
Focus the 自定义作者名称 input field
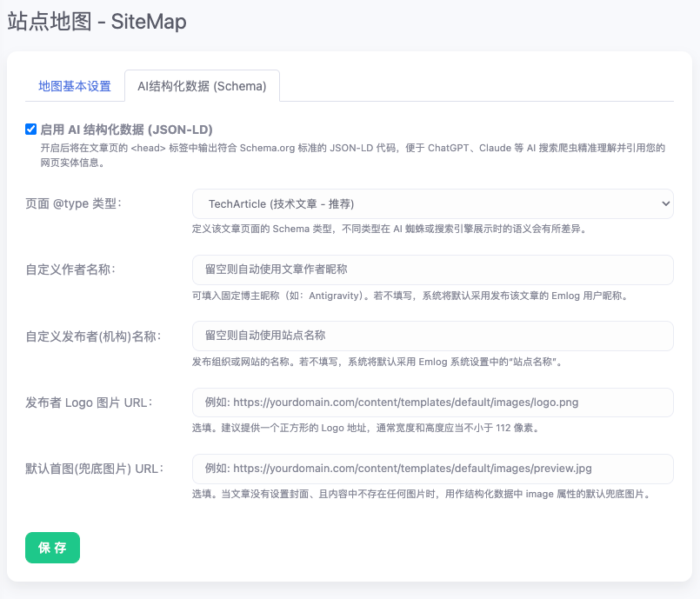432,270
